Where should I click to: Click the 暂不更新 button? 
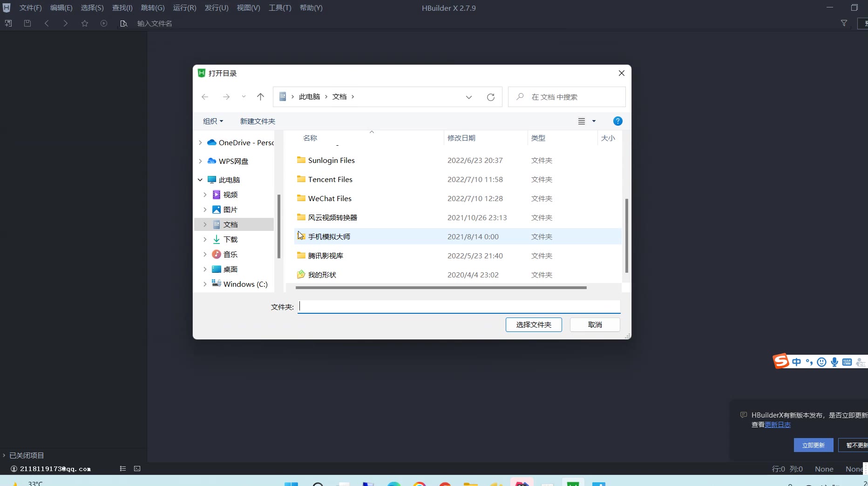pyautogui.click(x=854, y=445)
